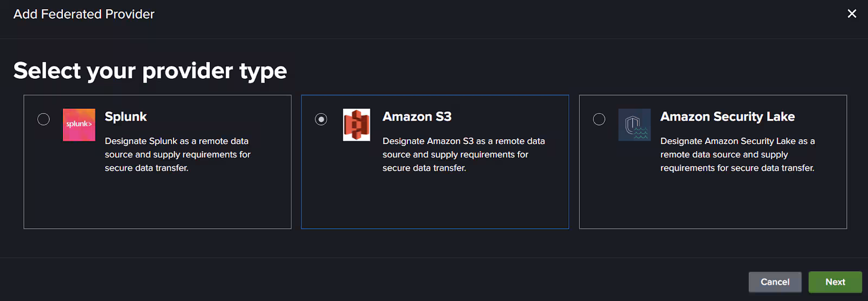Click empty area of the Splunk card
868x301 pixels.
157,204
